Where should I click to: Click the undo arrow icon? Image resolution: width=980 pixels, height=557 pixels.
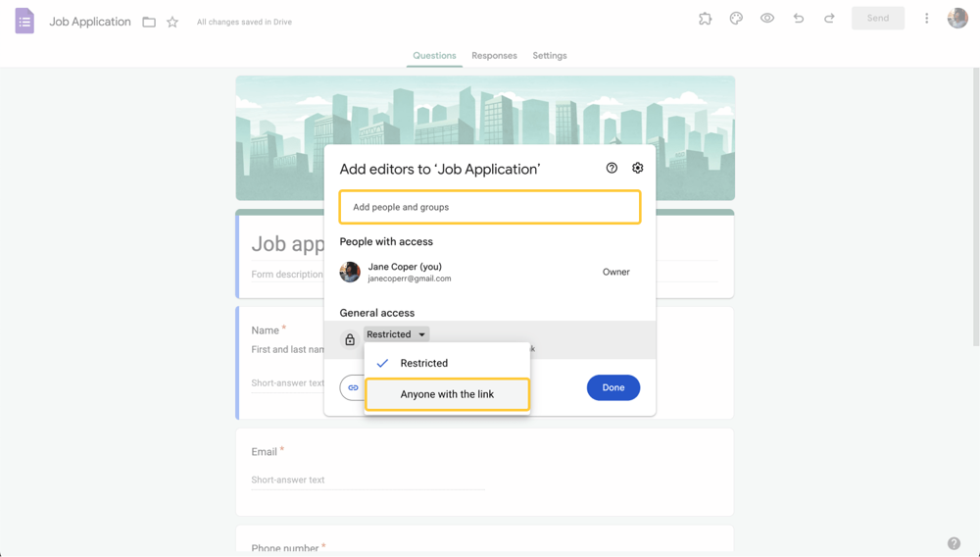(799, 19)
